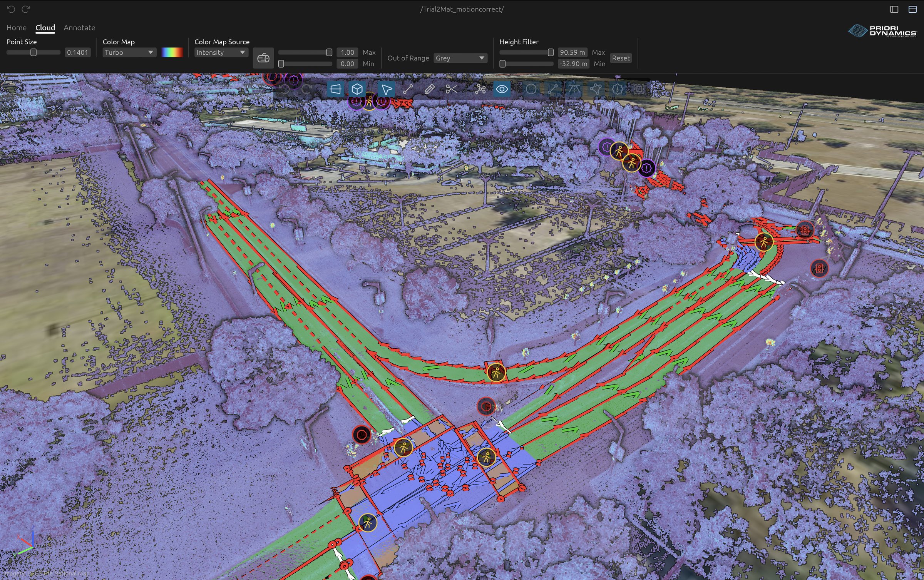Click the redo arrow in the title bar
The width and height of the screenshot is (924, 580).
coord(26,9)
